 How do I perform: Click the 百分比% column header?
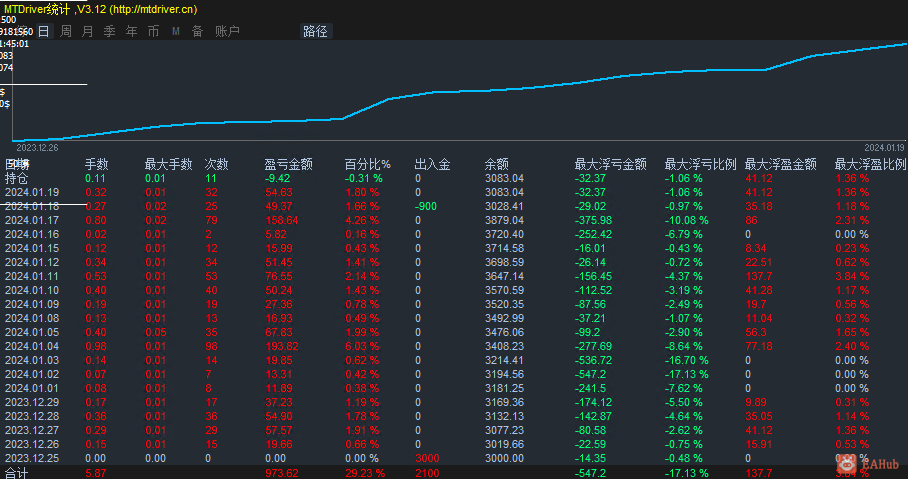[368, 164]
